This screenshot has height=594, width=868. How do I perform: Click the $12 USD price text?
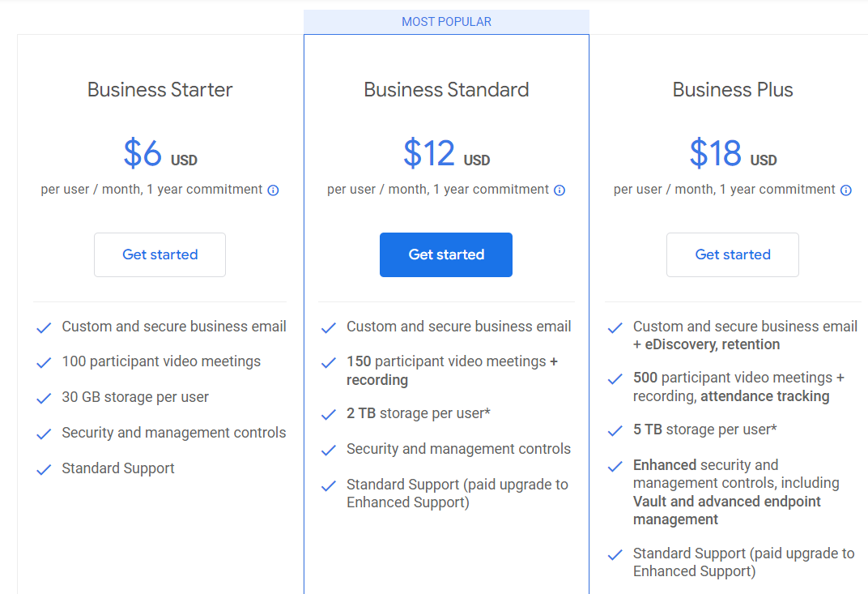446,153
